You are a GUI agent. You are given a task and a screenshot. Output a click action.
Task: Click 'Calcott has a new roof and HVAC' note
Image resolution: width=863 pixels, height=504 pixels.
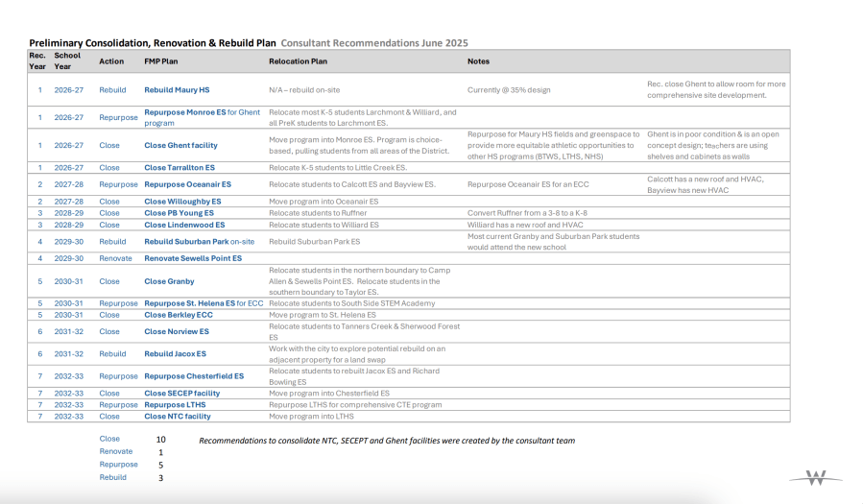pyautogui.click(x=705, y=184)
